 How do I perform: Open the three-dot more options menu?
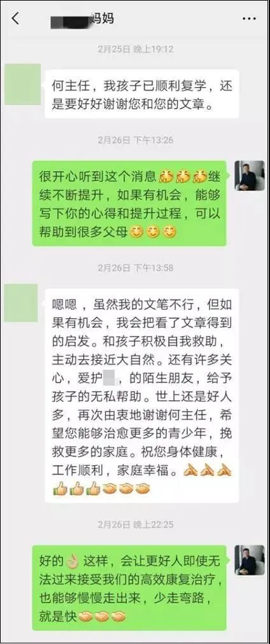tap(249, 19)
